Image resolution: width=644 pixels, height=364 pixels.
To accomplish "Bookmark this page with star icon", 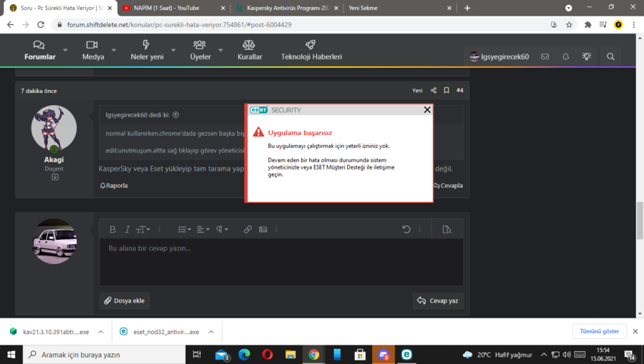I will (x=569, y=24).
